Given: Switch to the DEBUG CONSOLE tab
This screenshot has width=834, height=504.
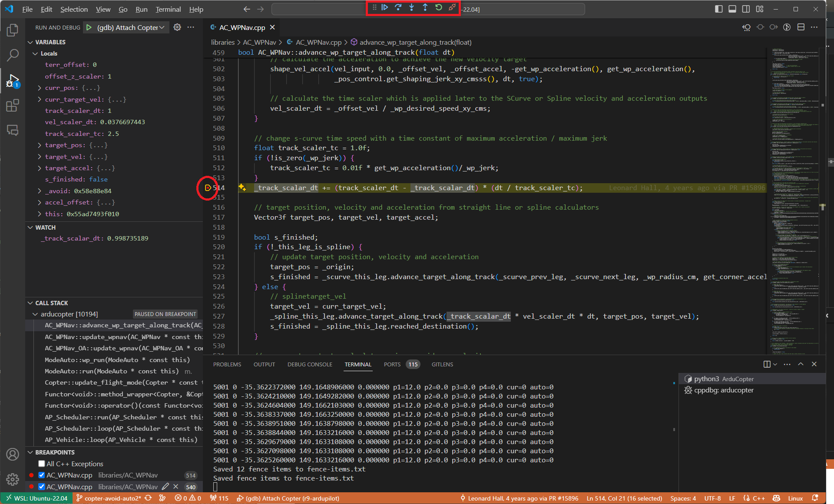Looking at the screenshot, I should coord(310,364).
